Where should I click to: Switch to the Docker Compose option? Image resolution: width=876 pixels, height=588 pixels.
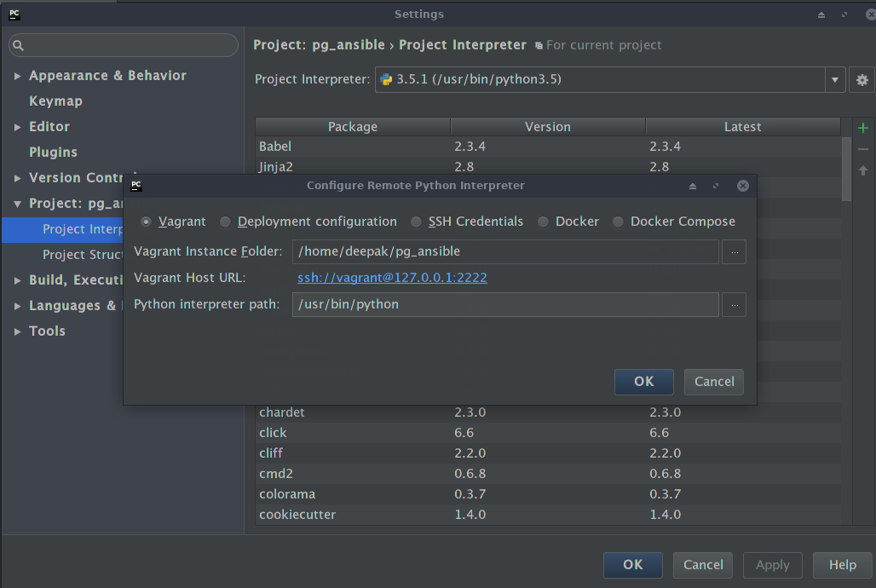[x=619, y=222]
